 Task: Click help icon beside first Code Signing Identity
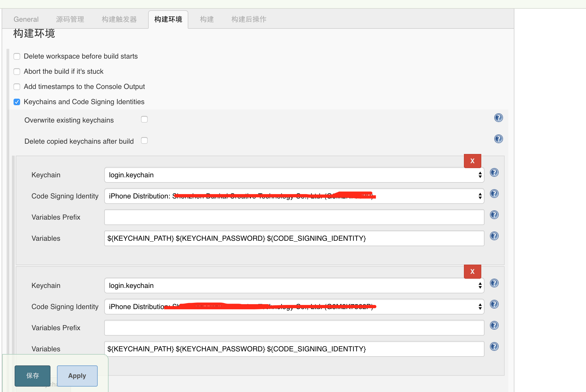tap(494, 194)
